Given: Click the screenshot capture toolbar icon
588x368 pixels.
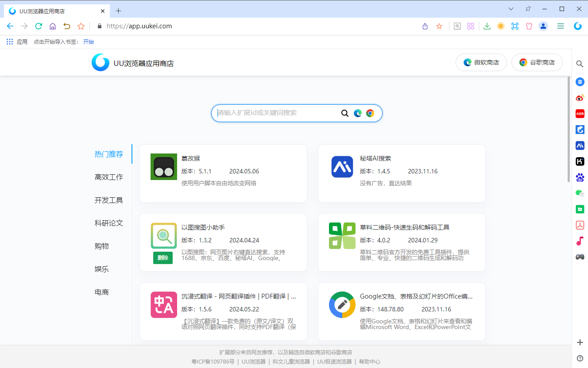Looking at the screenshot, I should click(514, 26).
